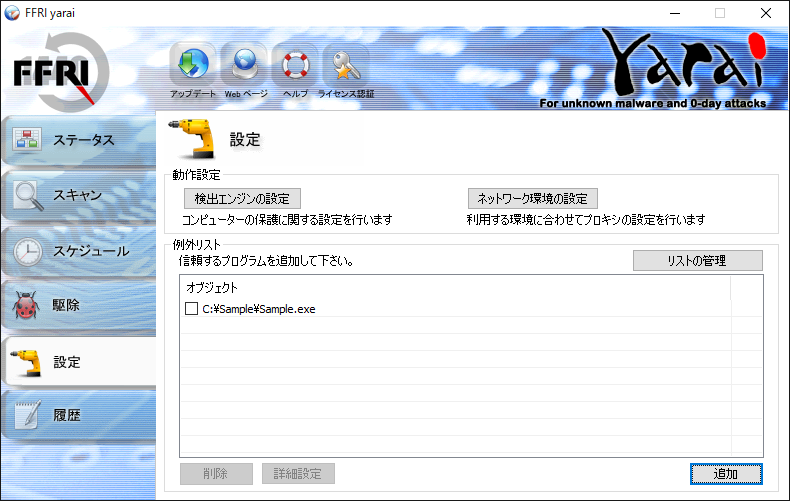Minimize the FFRI yarai window
The width and height of the screenshot is (790, 501).
pos(675,13)
